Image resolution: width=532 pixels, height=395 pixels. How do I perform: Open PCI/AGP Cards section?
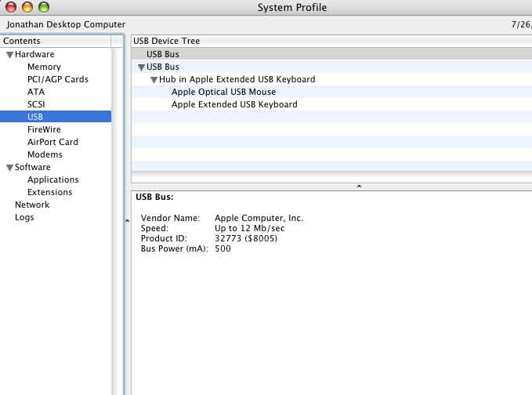(57, 80)
